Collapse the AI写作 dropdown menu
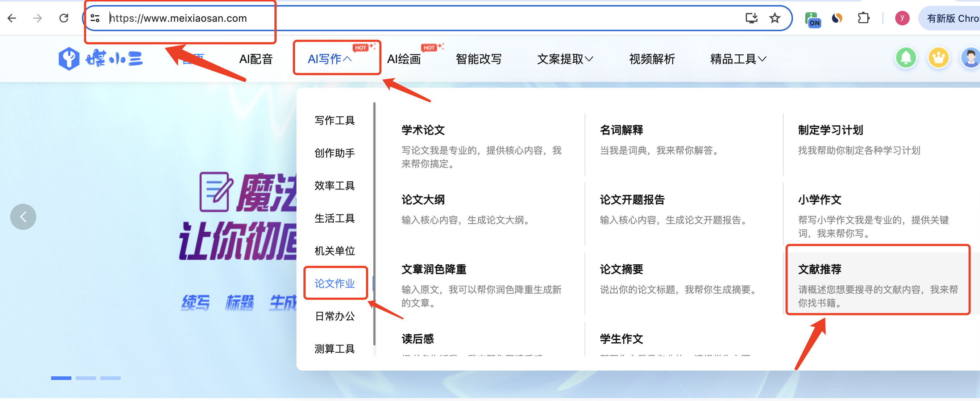This screenshot has height=401, width=980. pos(329,59)
